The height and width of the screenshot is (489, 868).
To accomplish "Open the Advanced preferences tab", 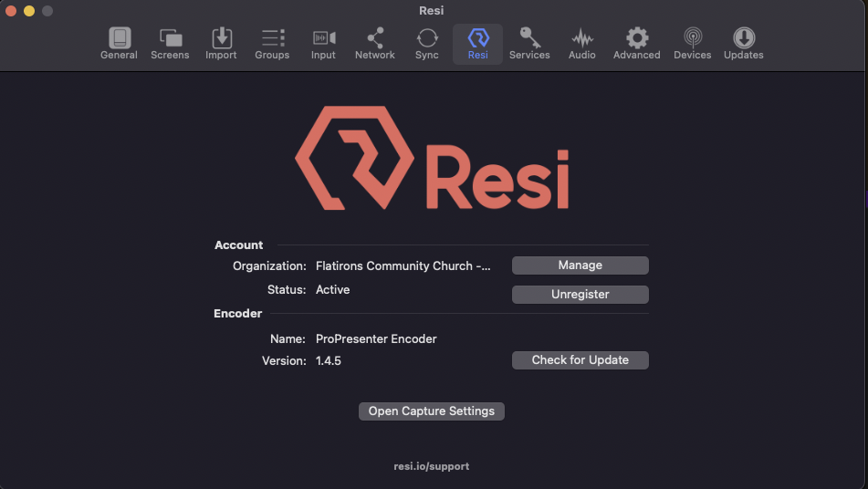I will 636,44.
